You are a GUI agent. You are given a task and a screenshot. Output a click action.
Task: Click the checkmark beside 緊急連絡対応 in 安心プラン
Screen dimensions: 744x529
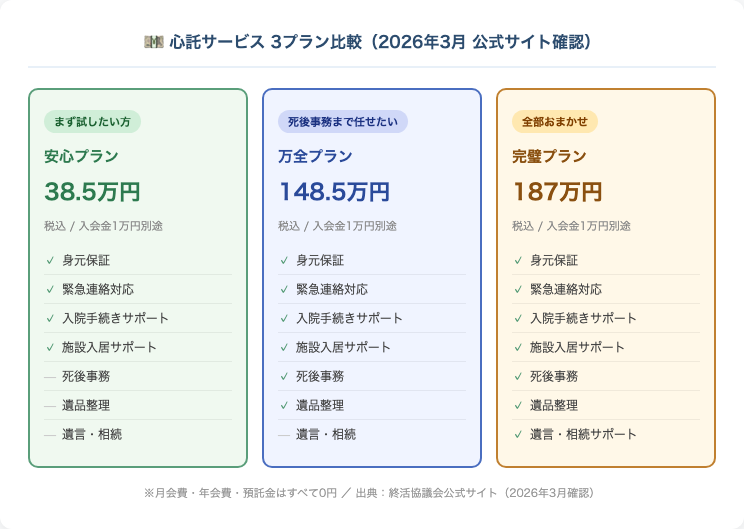click(x=50, y=289)
